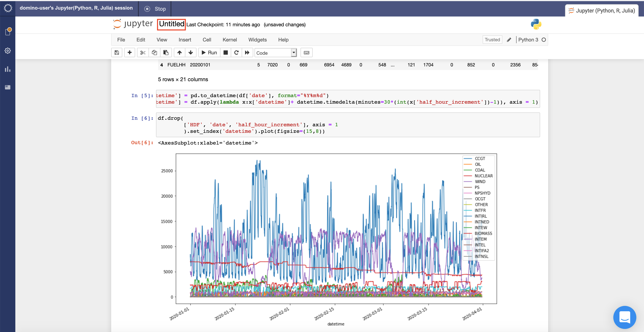Click the Domino logo icon
This screenshot has height=332, width=644.
point(8,8)
